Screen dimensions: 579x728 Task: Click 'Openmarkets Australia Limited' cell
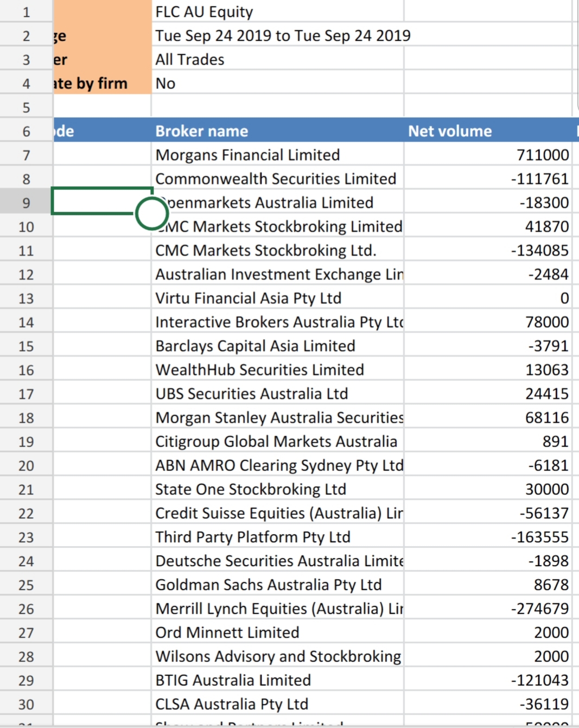tap(277, 202)
